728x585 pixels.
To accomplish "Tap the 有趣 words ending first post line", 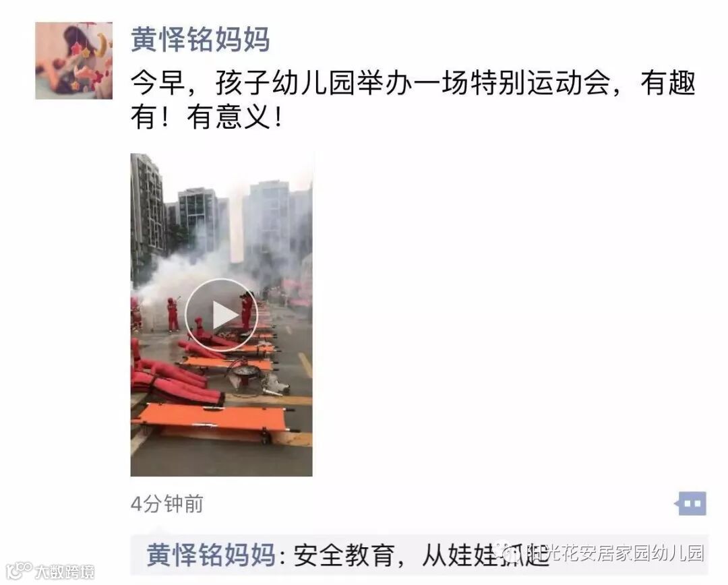I will coord(668,84).
